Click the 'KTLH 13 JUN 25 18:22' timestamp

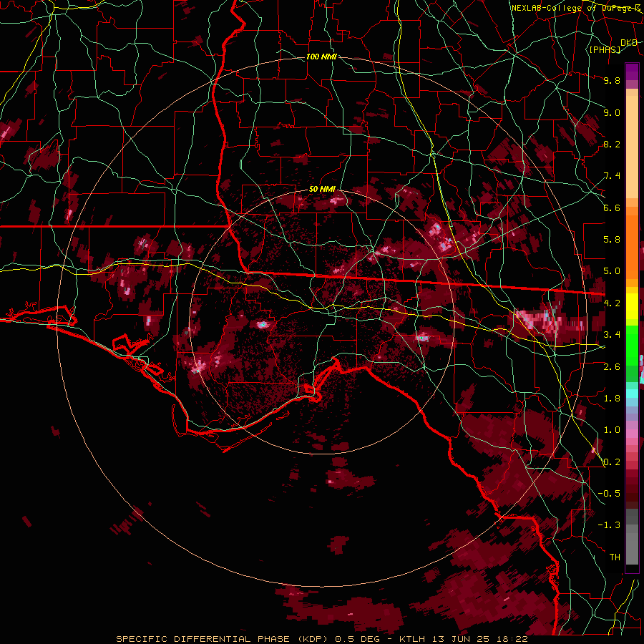(x=463, y=639)
